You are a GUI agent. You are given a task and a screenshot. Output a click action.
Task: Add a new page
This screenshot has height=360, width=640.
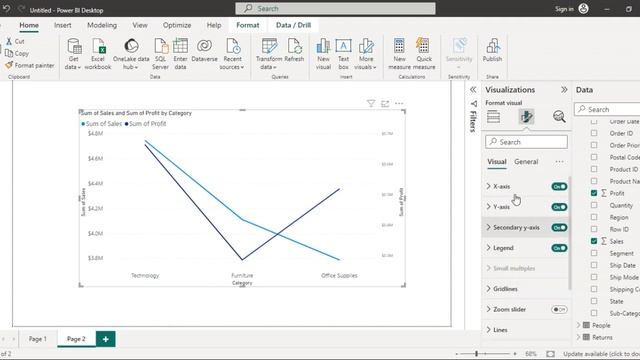[106, 339]
